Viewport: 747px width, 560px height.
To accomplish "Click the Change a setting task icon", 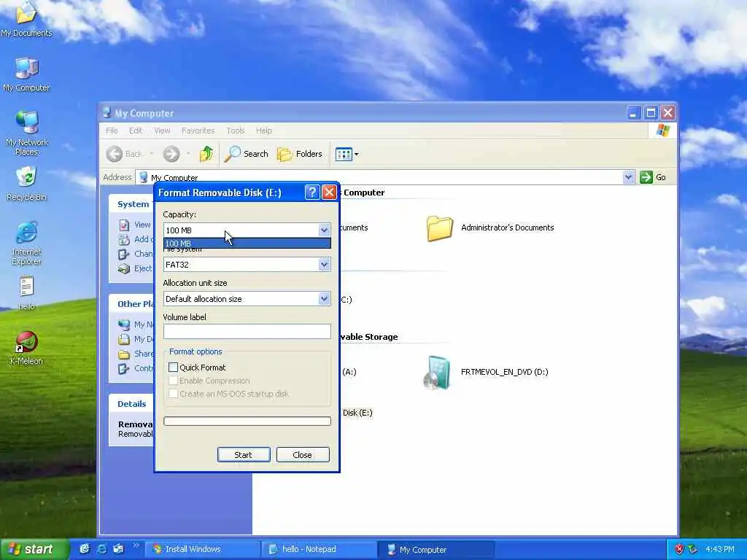I will coord(124,254).
